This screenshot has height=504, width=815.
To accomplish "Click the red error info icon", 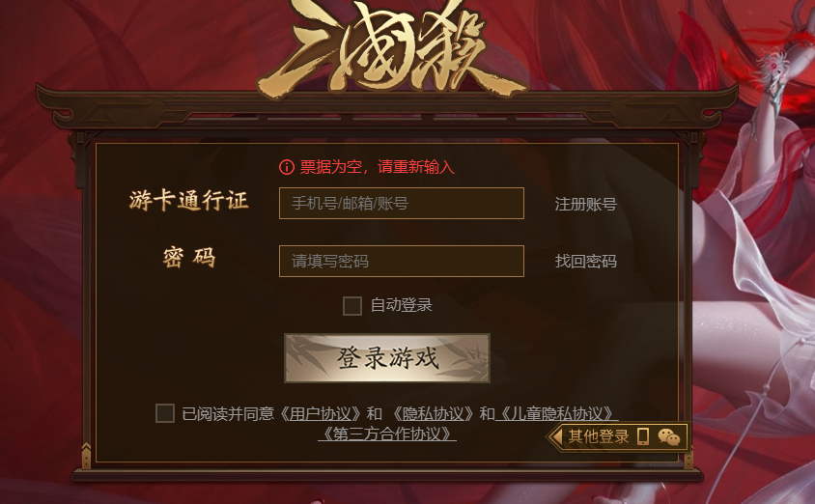I will pyautogui.click(x=287, y=167).
